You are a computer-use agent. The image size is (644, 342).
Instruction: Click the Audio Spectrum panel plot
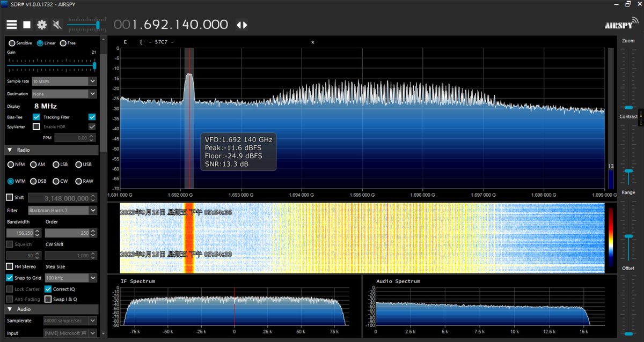click(x=489, y=306)
